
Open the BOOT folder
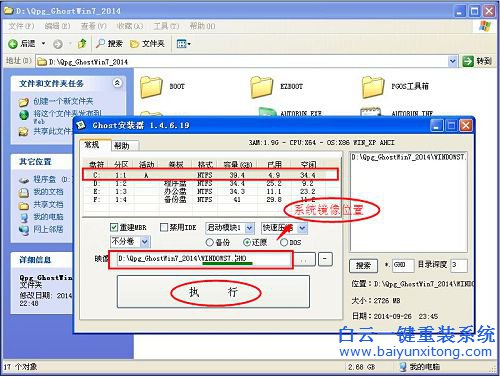(x=162, y=87)
